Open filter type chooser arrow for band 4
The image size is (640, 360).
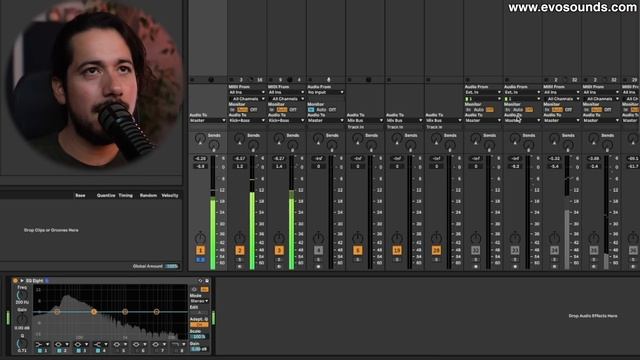(x=106, y=344)
